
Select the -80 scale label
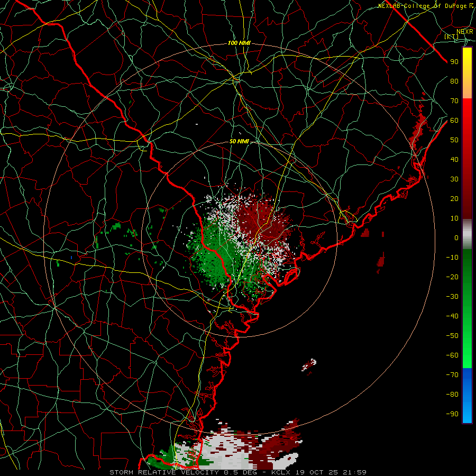point(452,395)
